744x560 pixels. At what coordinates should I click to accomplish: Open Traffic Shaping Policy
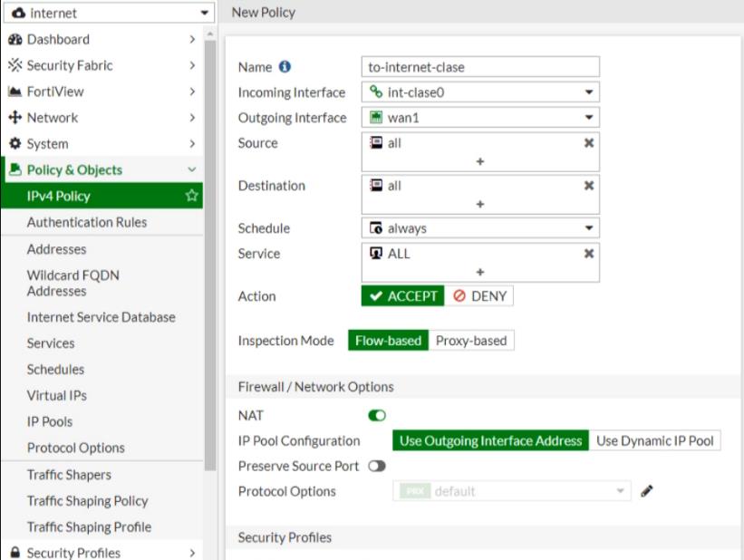point(102,501)
